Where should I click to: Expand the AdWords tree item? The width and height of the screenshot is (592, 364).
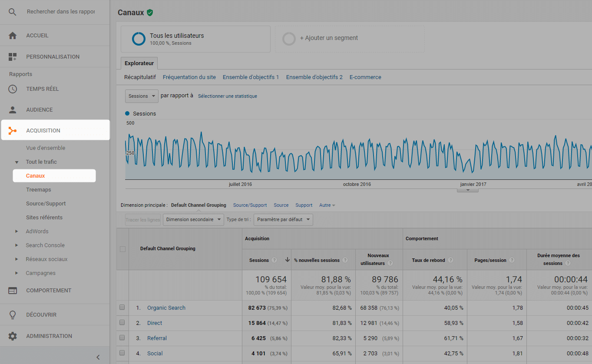17,232
